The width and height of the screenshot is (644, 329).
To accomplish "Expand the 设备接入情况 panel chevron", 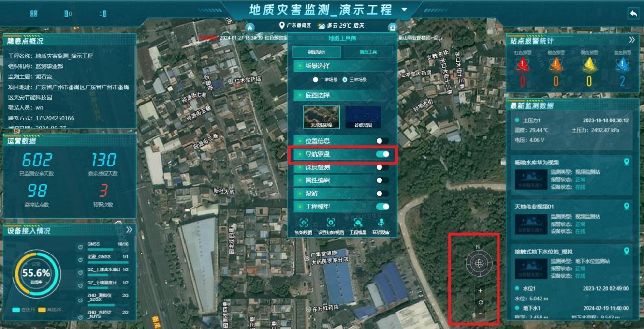I will pyautogui.click(x=129, y=230).
